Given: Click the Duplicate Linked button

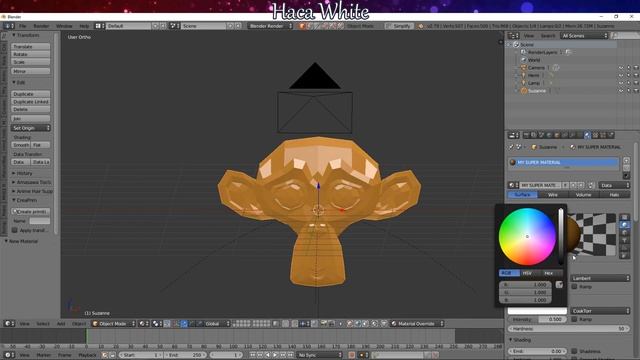Looking at the screenshot, I should coord(31,102).
